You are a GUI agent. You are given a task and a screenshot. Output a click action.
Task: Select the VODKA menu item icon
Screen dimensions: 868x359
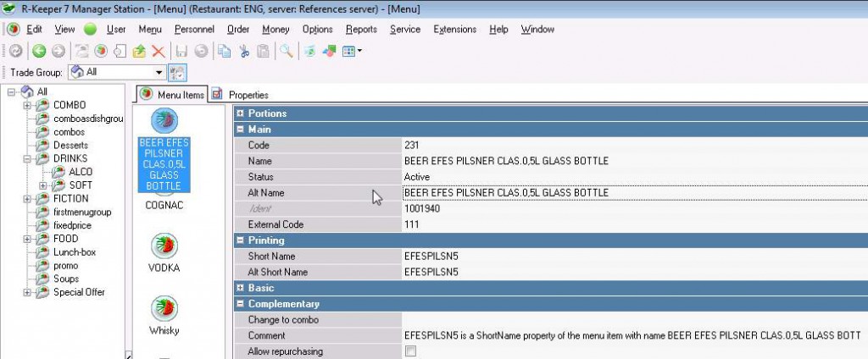[x=164, y=246]
